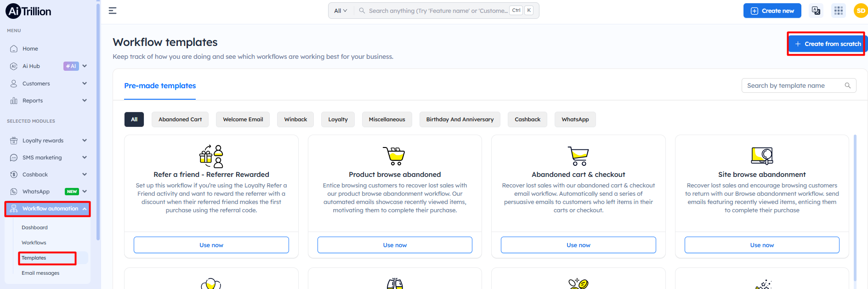Viewport: 868px width, 289px height.
Task: Click the Cashback coin icon
Action: [14, 175]
